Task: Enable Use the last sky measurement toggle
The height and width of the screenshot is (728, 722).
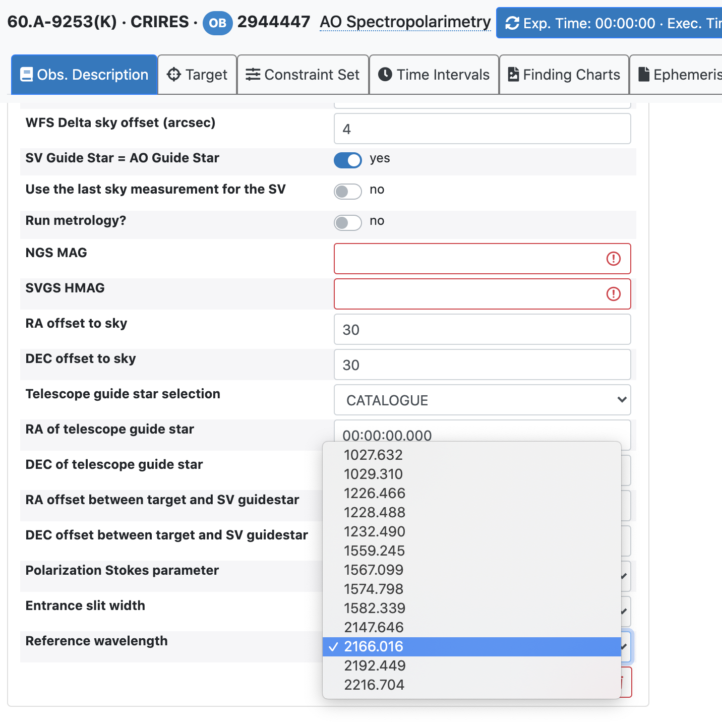Action: click(x=348, y=192)
